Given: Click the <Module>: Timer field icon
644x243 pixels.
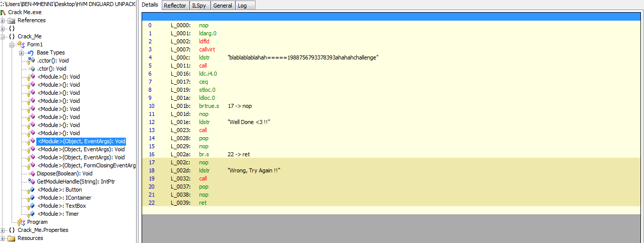Looking at the screenshot, I should click(x=31, y=214).
